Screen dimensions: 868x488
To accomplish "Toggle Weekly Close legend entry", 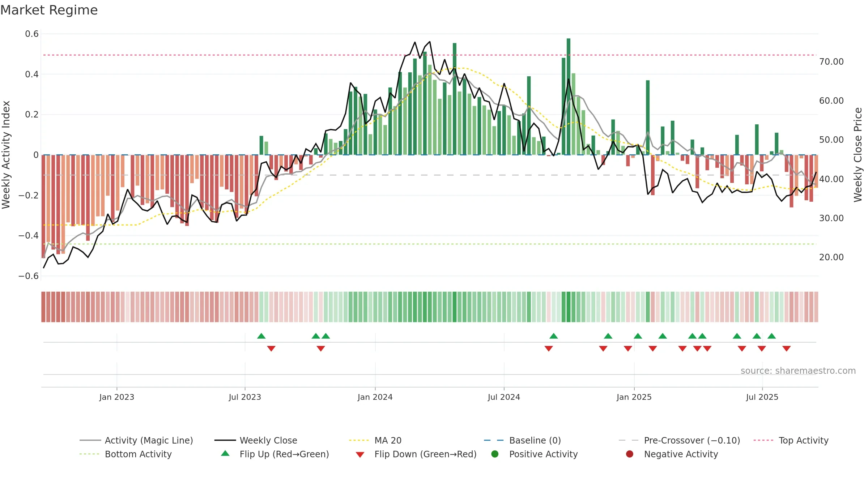I will [x=256, y=440].
